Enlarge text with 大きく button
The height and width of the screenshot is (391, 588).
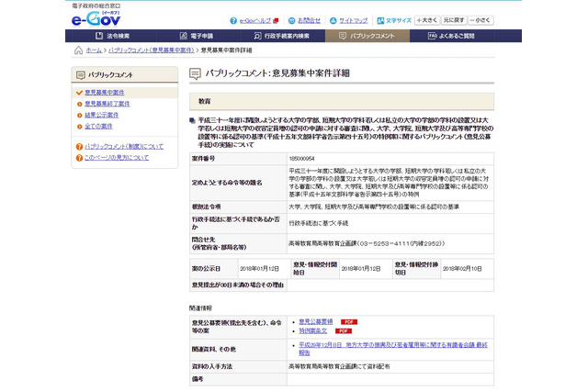click(426, 20)
